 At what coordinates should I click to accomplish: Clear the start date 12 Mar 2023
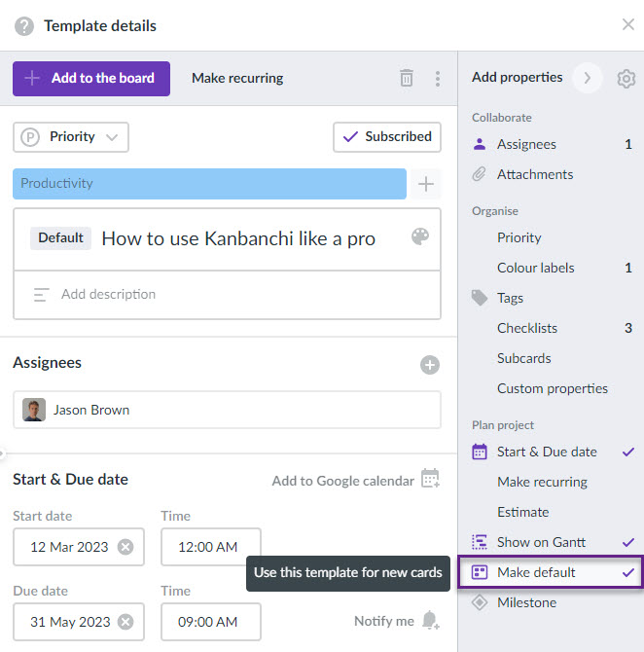click(x=125, y=547)
